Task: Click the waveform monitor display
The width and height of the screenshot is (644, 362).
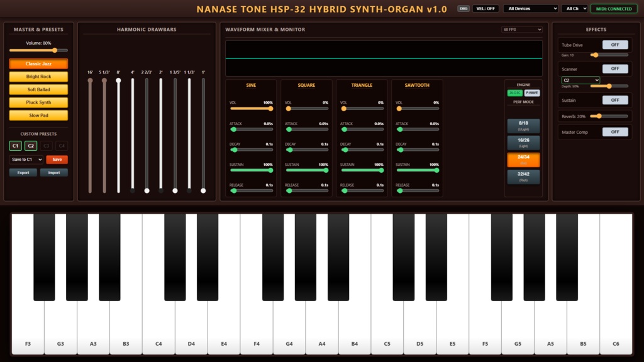Action: 384,58
